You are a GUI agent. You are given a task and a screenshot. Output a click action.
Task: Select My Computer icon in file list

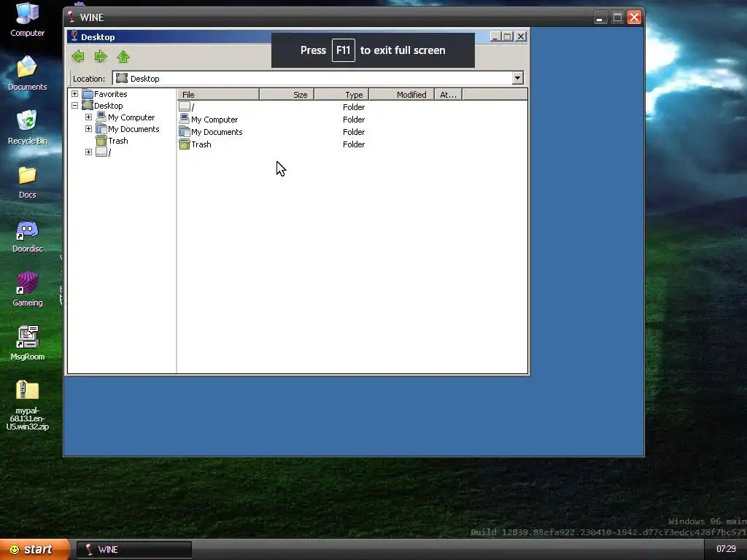(185, 119)
